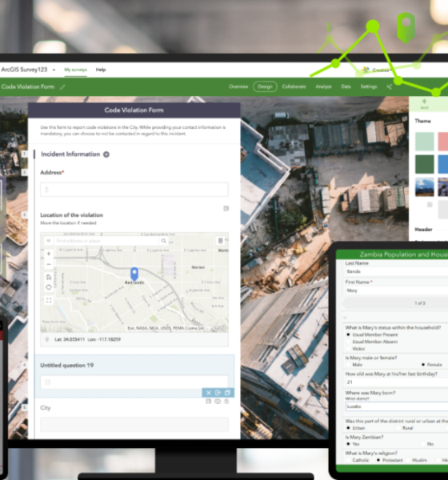Open the basemap dropdown in the map search
The height and width of the screenshot is (480, 448).
point(48,241)
